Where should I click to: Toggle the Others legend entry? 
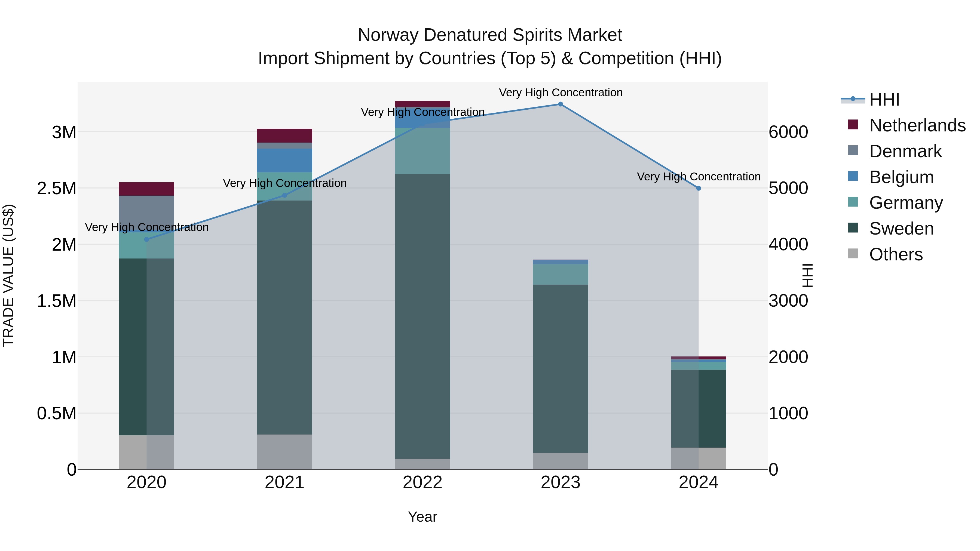pos(885,254)
